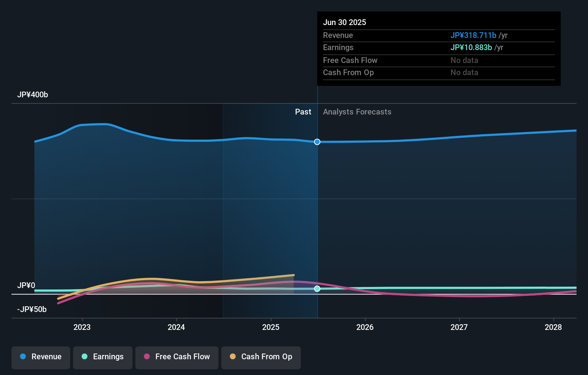Click the JP¥10.883b earnings value in tooltip
The height and width of the screenshot is (375, 588).
tap(472, 47)
